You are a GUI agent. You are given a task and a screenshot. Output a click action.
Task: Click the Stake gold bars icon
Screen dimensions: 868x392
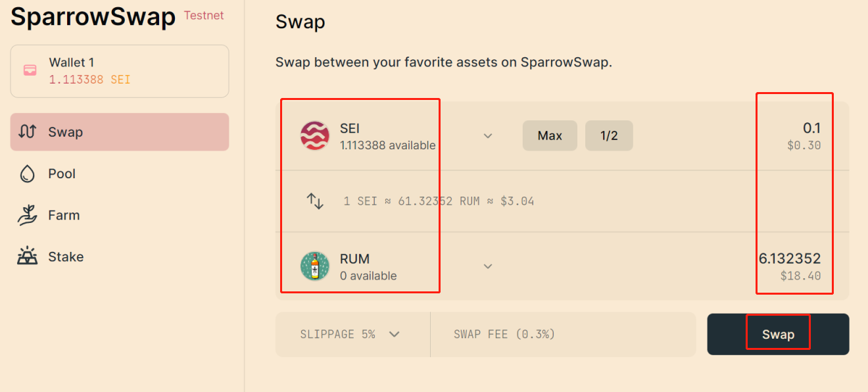(27, 257)
